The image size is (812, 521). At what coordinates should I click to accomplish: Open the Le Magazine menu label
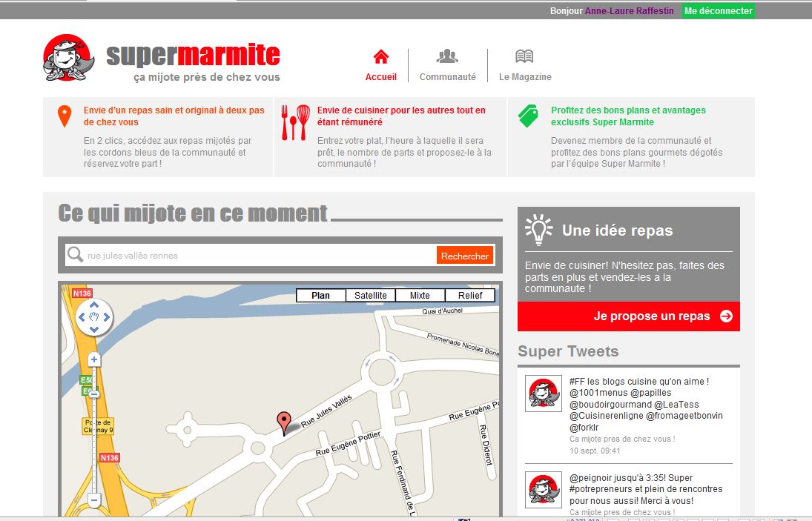[525, 77]
